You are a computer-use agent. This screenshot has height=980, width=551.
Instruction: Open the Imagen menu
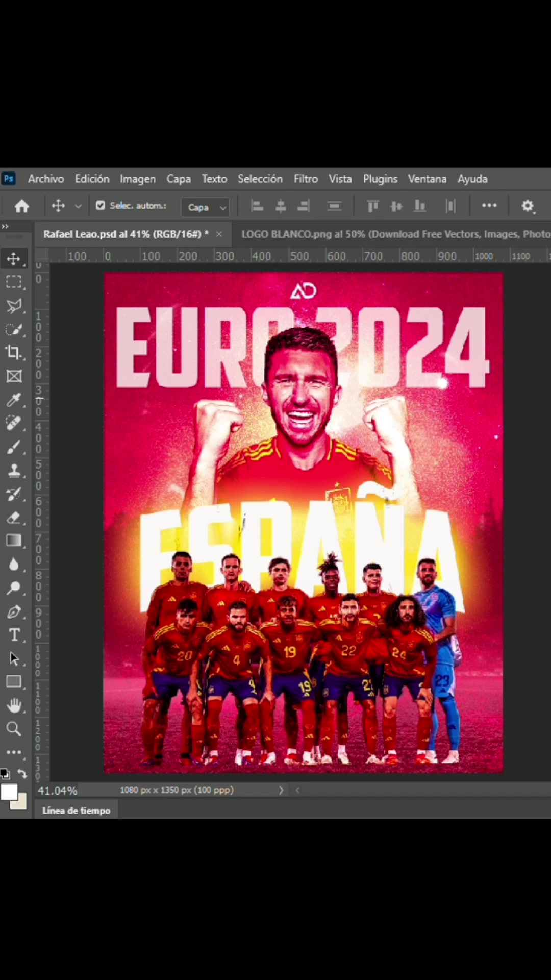tap(138, 179)
